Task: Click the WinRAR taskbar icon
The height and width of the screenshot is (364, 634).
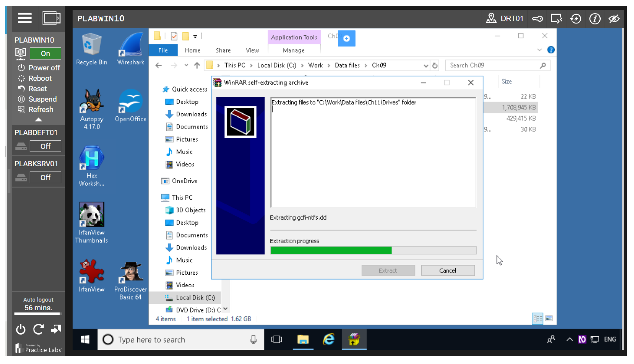Action: 354,339
